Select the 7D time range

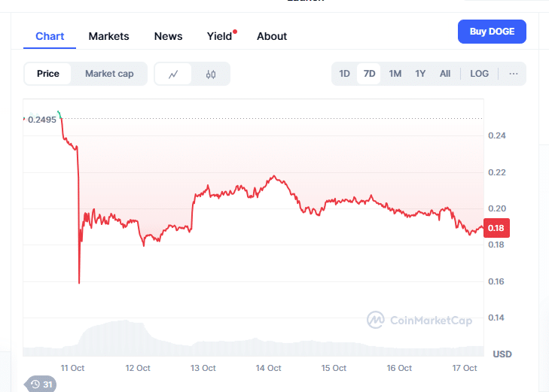tap(369, 74)
